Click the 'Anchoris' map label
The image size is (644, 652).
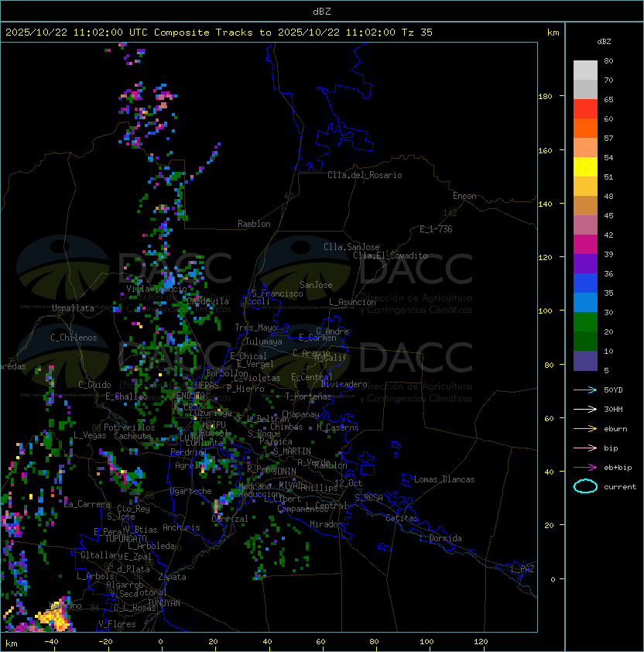coord(181,527)
